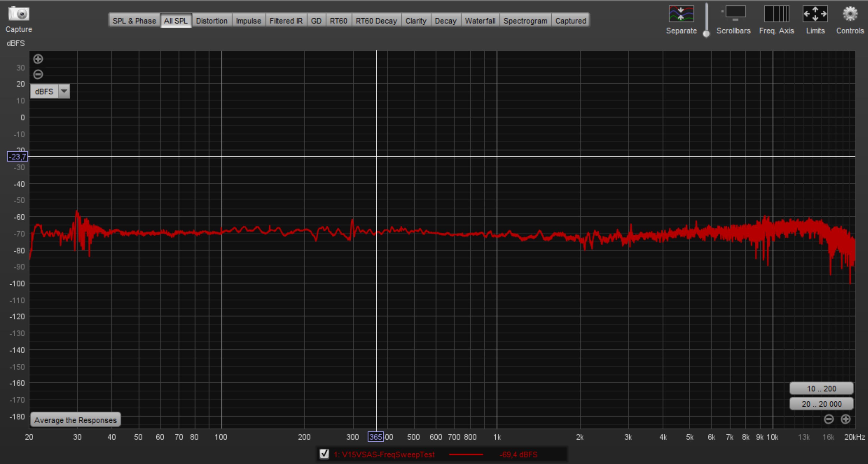Zoom in horizontal axis with bottom-right plus icon
The width and height of the screenshot is (868, 464).
[x=845, y=419]
